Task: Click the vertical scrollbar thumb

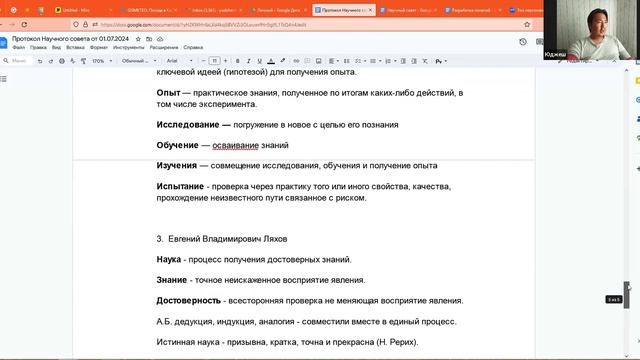Action: click(x=627, y=294)
